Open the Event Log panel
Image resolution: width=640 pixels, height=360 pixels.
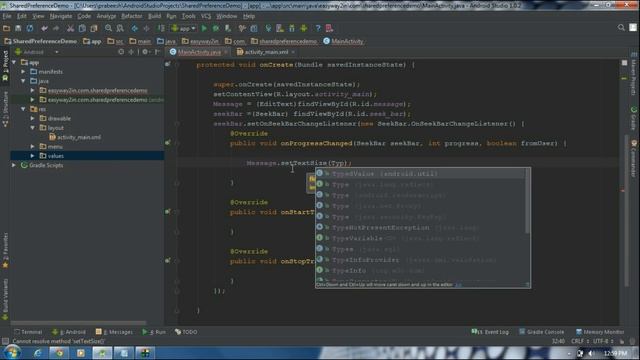[490, 332]
